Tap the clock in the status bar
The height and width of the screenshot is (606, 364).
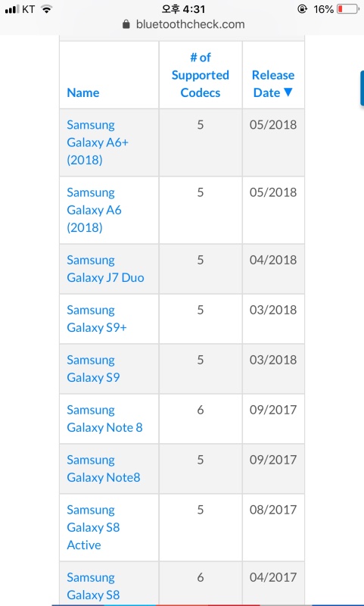pyautogui.click(x=183, y=8)
